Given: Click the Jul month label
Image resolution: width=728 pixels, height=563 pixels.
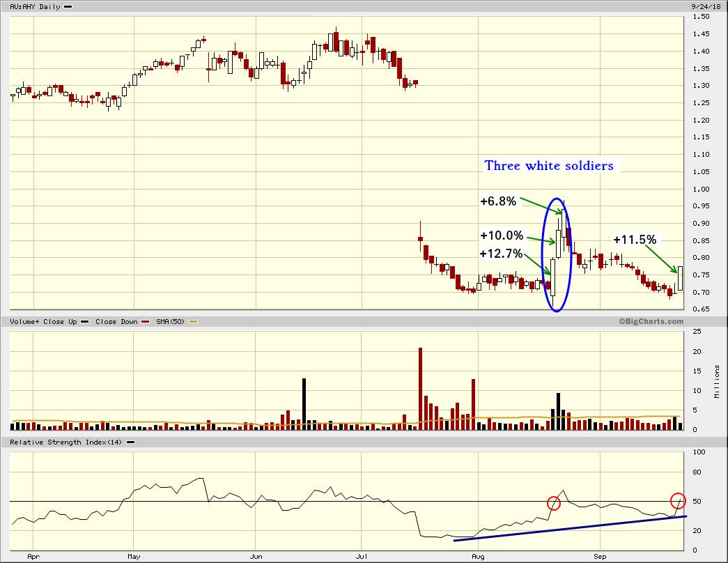Looking at the screenshot, I should click(x=362, y=557).
